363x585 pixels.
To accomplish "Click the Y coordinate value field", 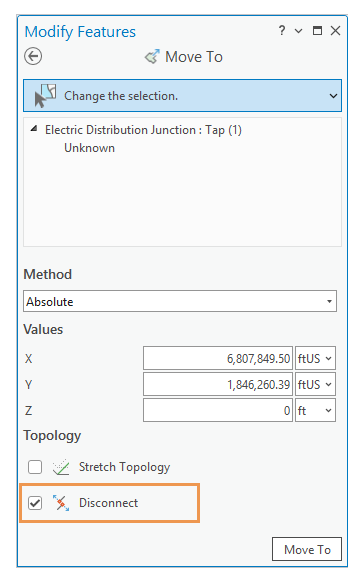I will point(218,384).
